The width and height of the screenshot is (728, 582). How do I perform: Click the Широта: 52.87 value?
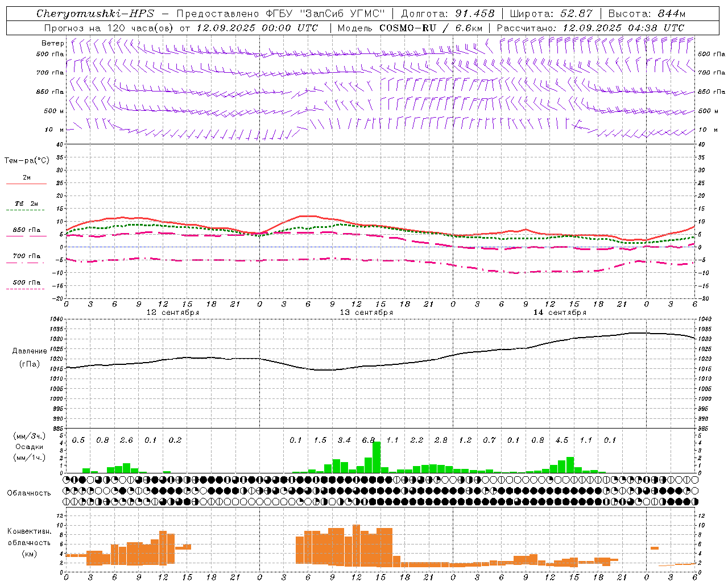[551, 14]
